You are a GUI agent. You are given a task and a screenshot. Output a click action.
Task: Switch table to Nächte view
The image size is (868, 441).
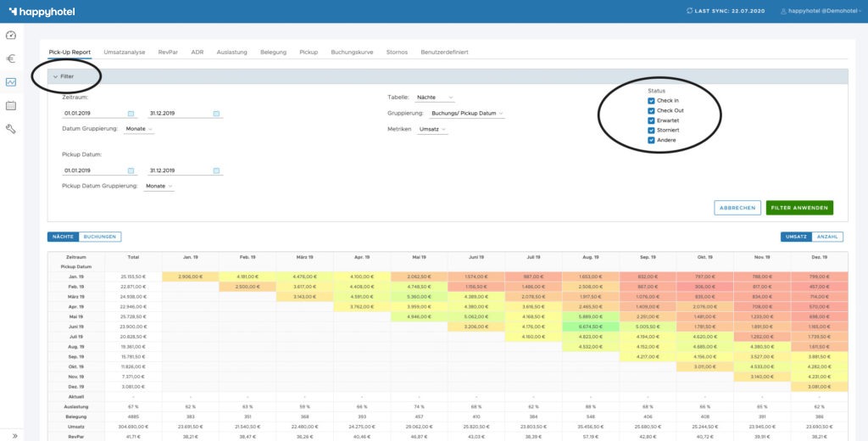[63, 237]
